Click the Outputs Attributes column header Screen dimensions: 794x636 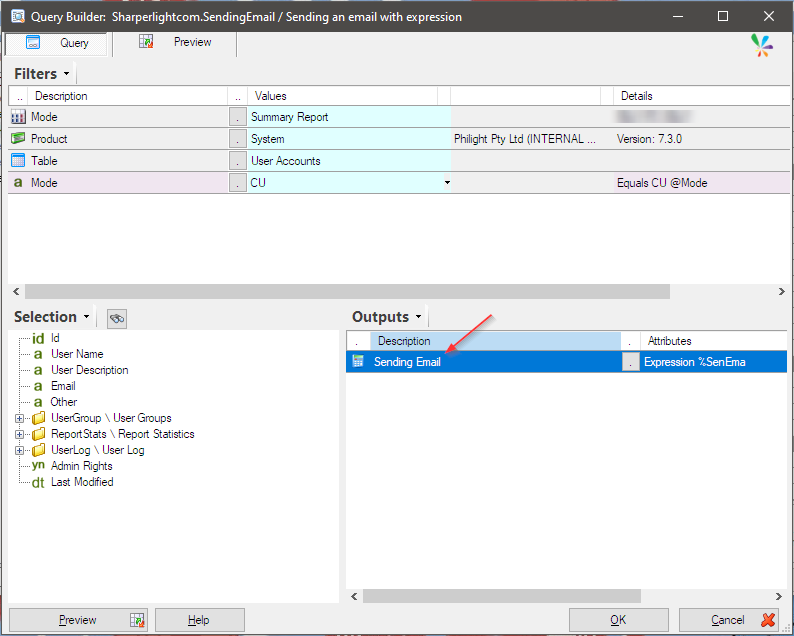[x=713, y=341]
